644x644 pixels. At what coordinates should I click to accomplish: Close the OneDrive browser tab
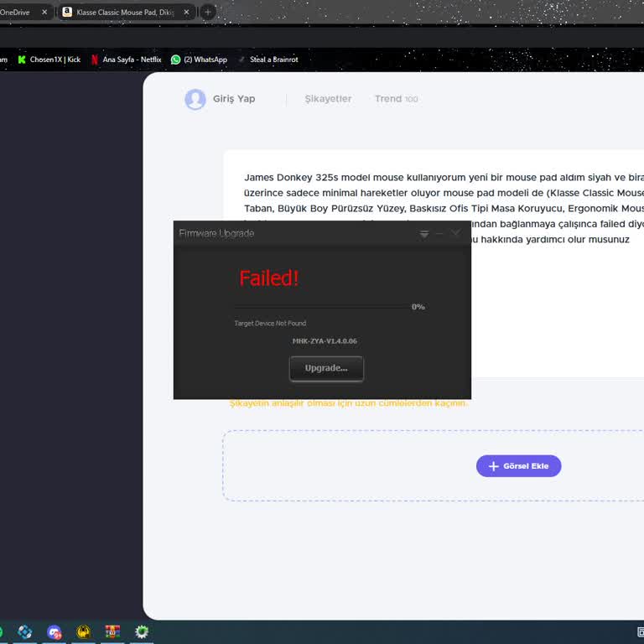click(x=44, y=13)
